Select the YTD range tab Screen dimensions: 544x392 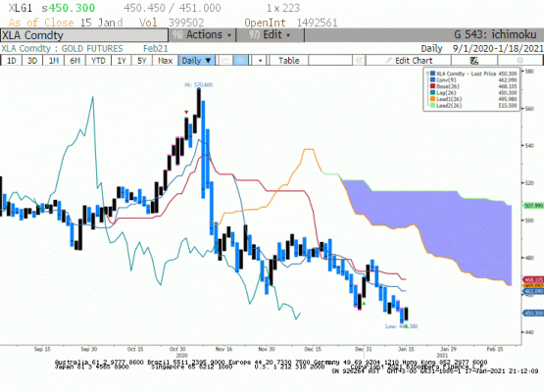pyautogui.click(x=98, y=61)
